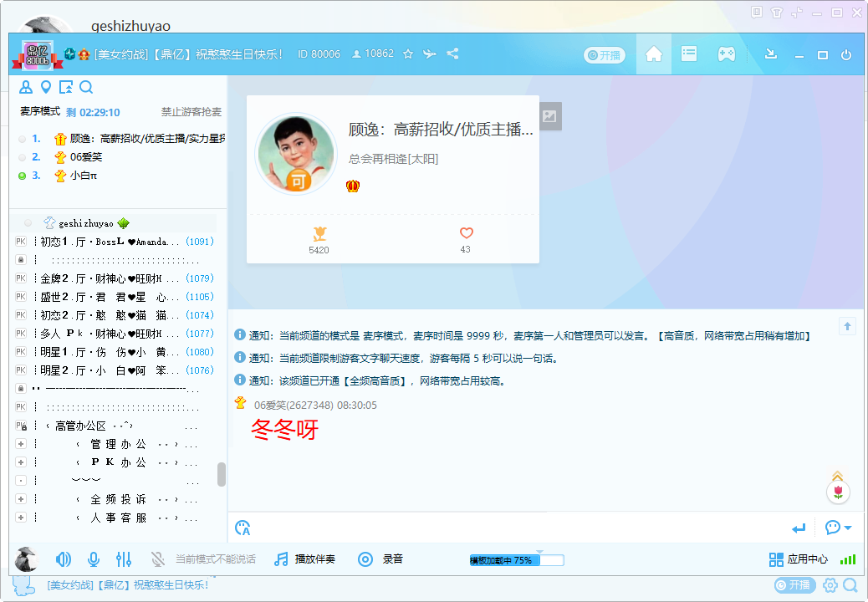This screenshot has height=602, width=868.
Task: Click the muted mic slash icon
Action: pos(158,560)
